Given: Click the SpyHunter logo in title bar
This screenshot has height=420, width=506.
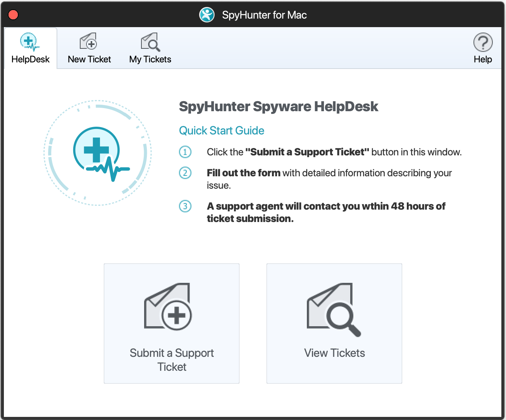Looking at the screenshot, I should pos(207,15).
